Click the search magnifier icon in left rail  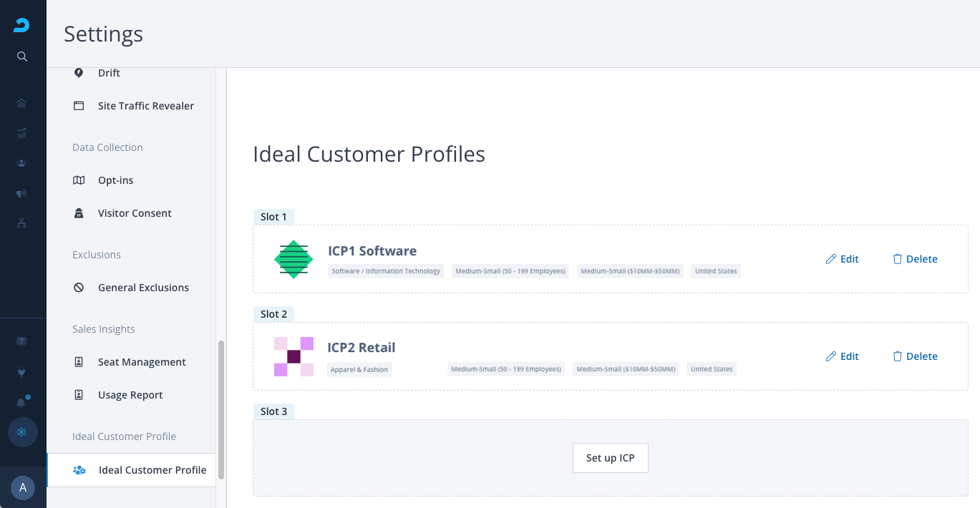(x=22, y=57)
